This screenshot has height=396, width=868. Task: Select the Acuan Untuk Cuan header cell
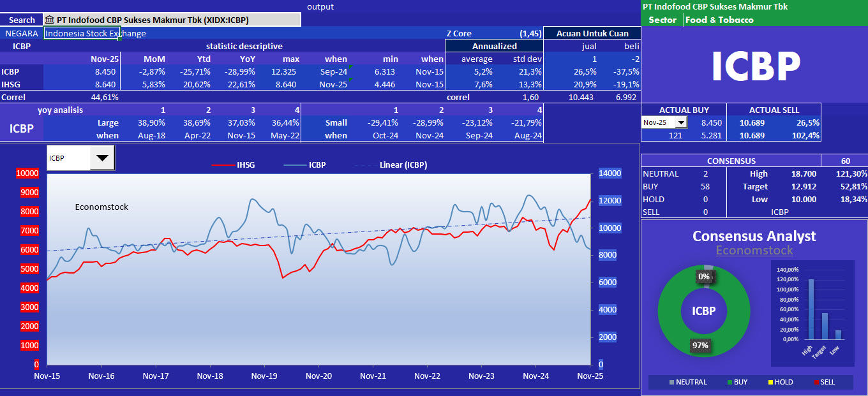pyautogui.click(x=592, y=33)
